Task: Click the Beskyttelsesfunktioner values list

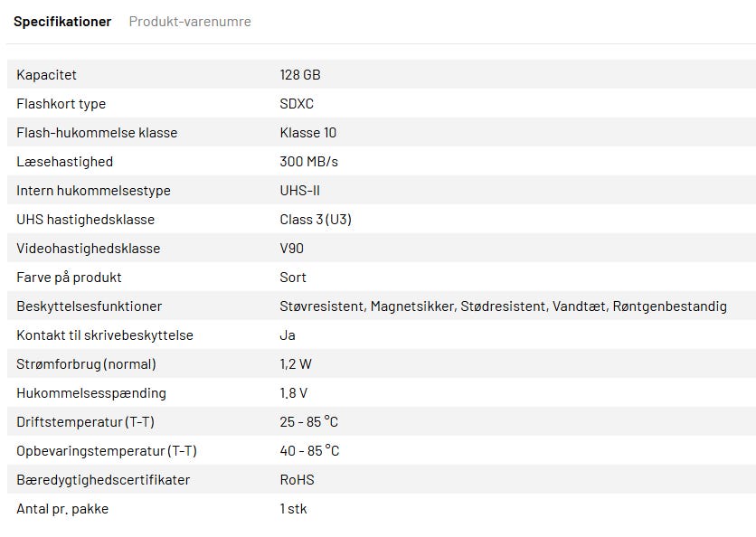Action: pos(503,306)
